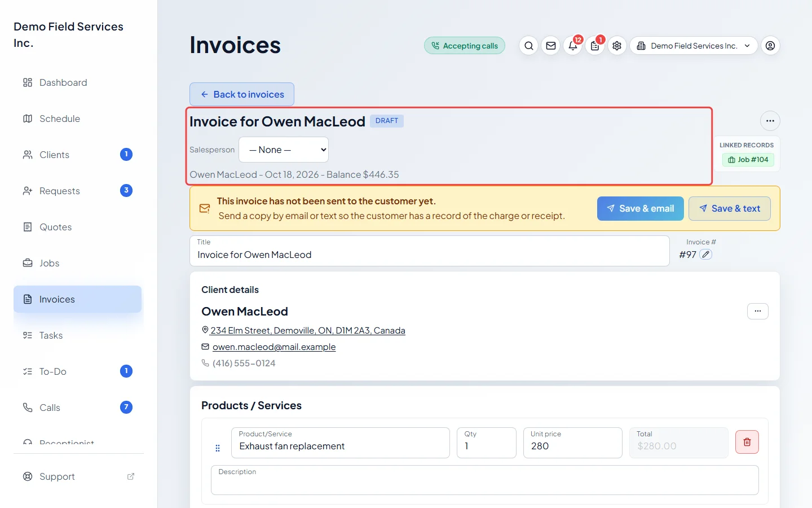
Task: Go to Dashboard in the sidebar
Action: click(x=78, y=82)
